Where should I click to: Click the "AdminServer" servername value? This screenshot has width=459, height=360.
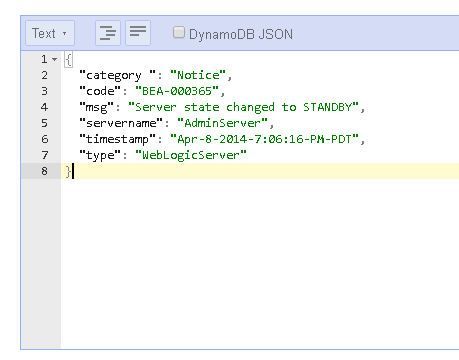[222, 123]
